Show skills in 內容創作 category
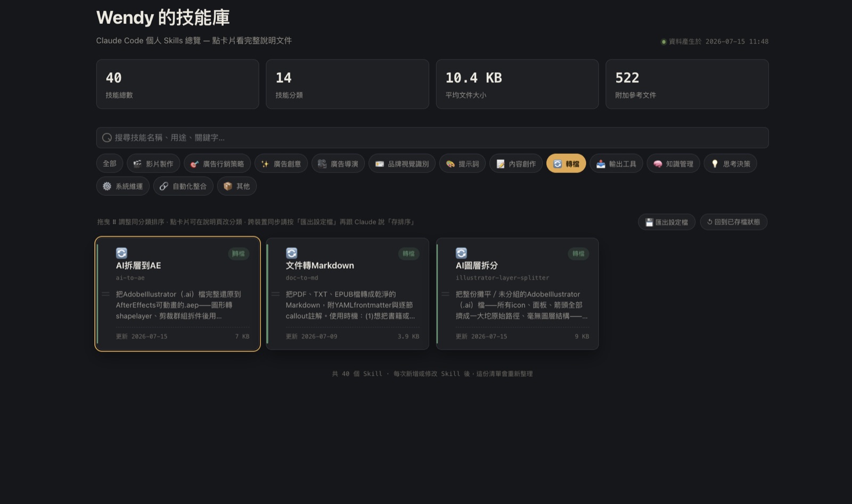This screenshot has height=504, width=852. tap(516, 163)
